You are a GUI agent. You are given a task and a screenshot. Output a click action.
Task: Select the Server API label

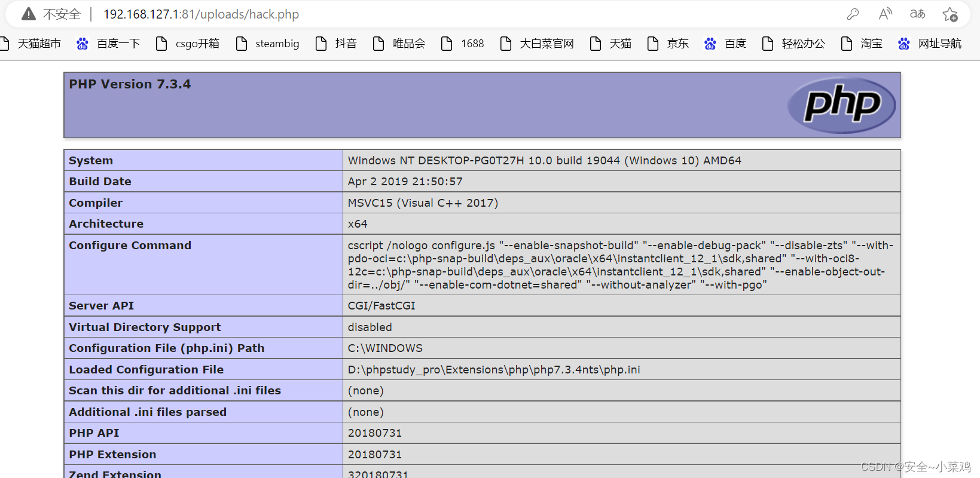click(x=101, y=306)
